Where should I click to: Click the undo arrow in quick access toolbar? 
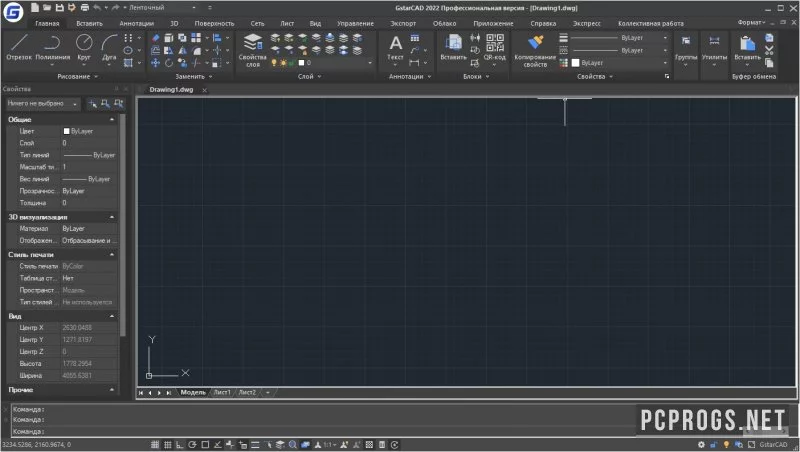(x=97, y=8)
